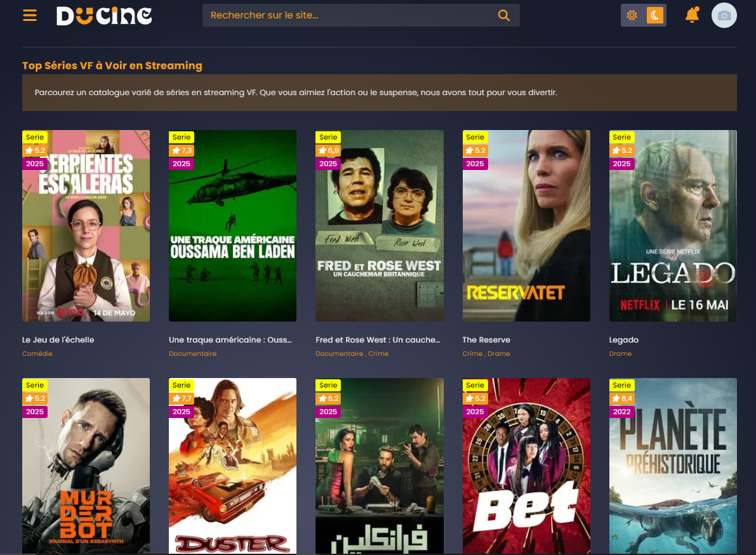Open the Bet poster
Viewport: 756px width, 555px height.
pyautogui.click(x=526, y=466)
